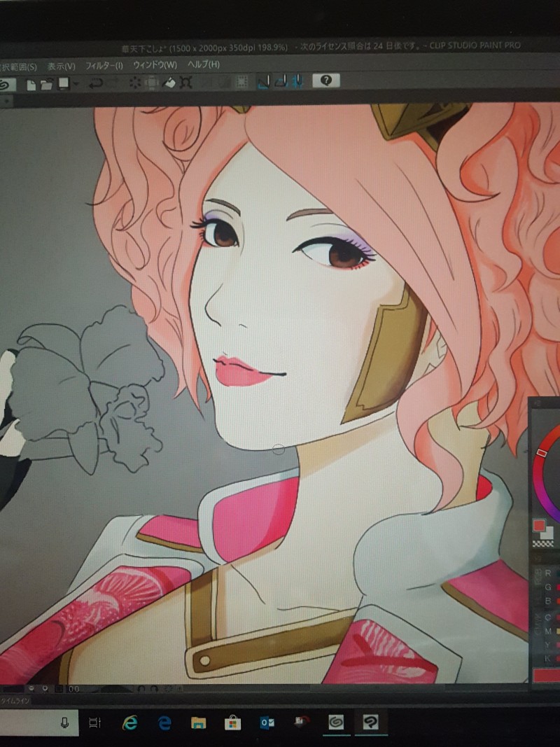Click the clear outside selection icon

point(151,83)
